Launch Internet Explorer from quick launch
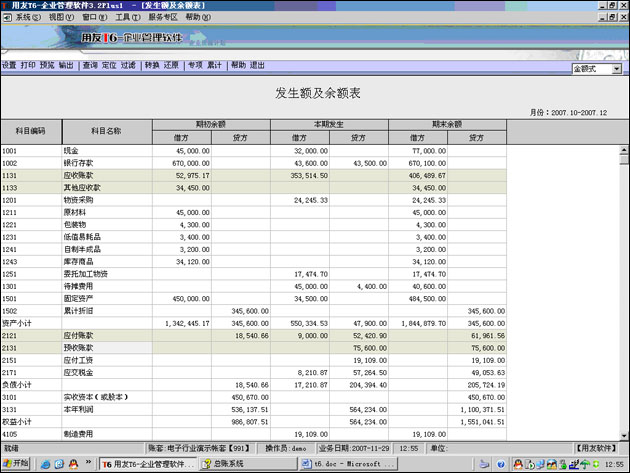Screen dimensions: 630x473 45,464
